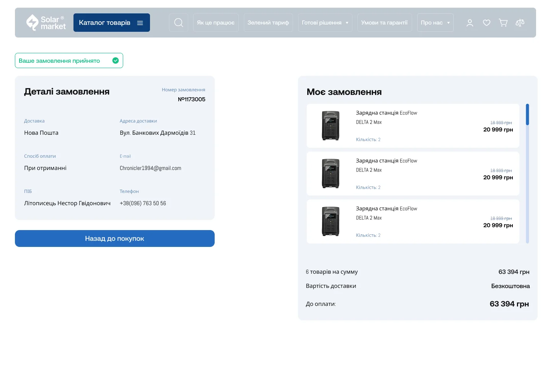The image size is (551, 392).
Task: Open the shopping cart icon
Action: [x=503, y=23]
